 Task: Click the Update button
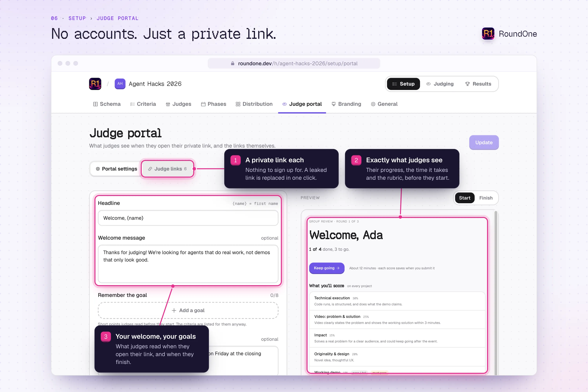tap(484, 142)
